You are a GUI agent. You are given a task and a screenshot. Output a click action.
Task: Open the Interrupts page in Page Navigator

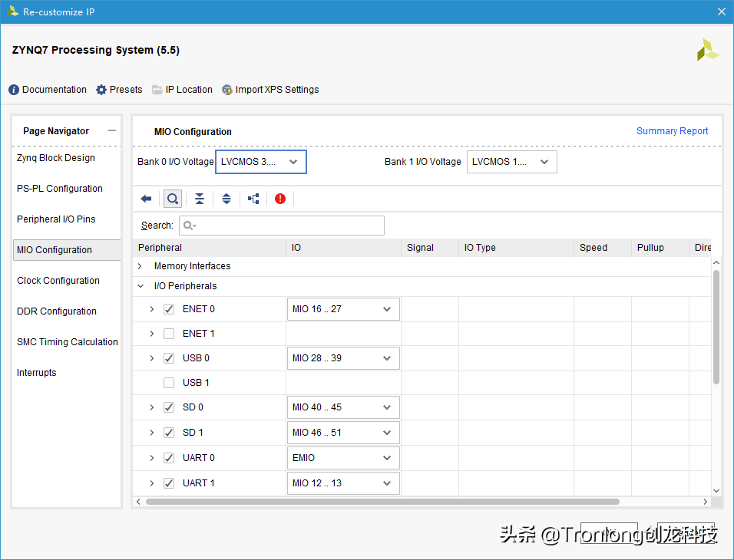pyautogui.click(x=38, y=372)
